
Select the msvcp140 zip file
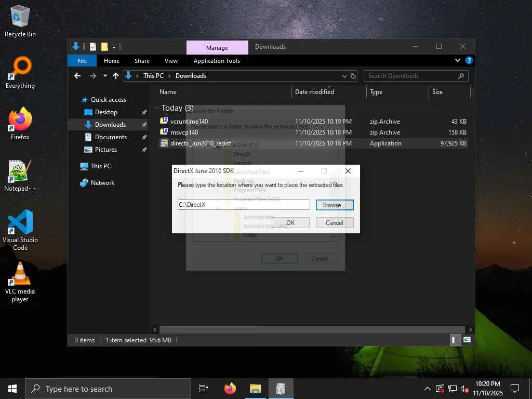pos(312,132)
